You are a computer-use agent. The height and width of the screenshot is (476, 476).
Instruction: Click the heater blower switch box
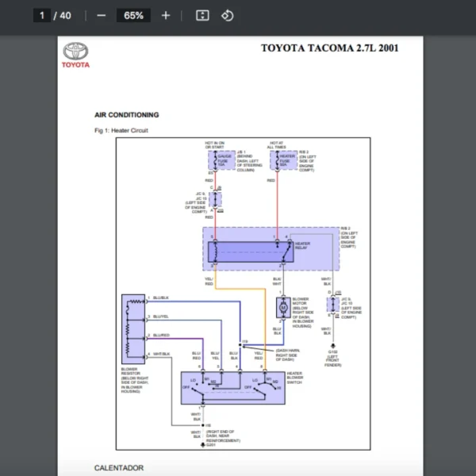(x=234, y=386)
